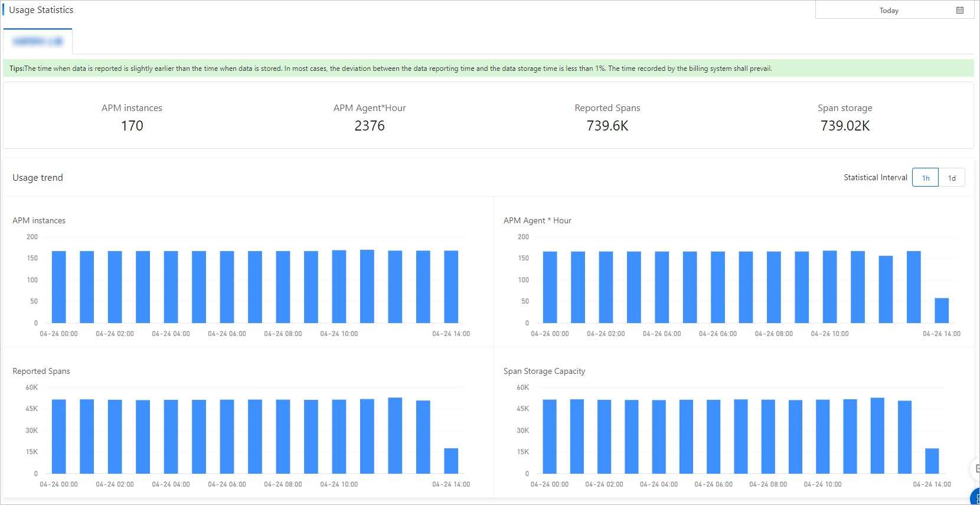Click the Usage trend section heading

tap(38, 178)
